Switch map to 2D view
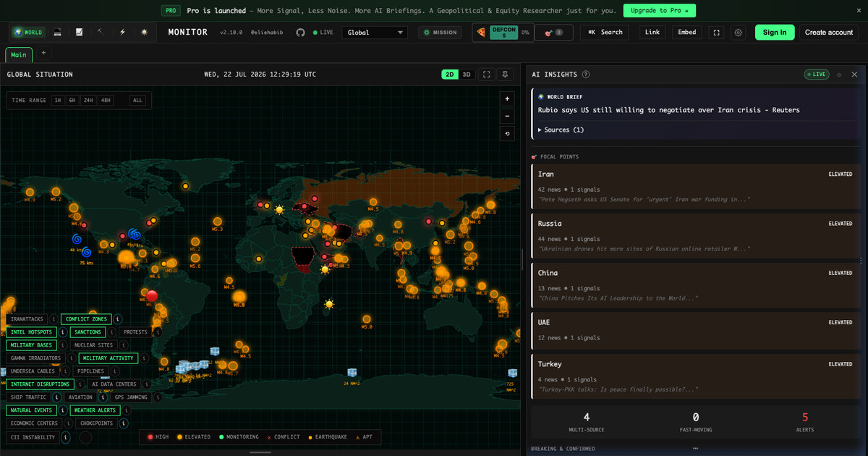 point(450,75)
